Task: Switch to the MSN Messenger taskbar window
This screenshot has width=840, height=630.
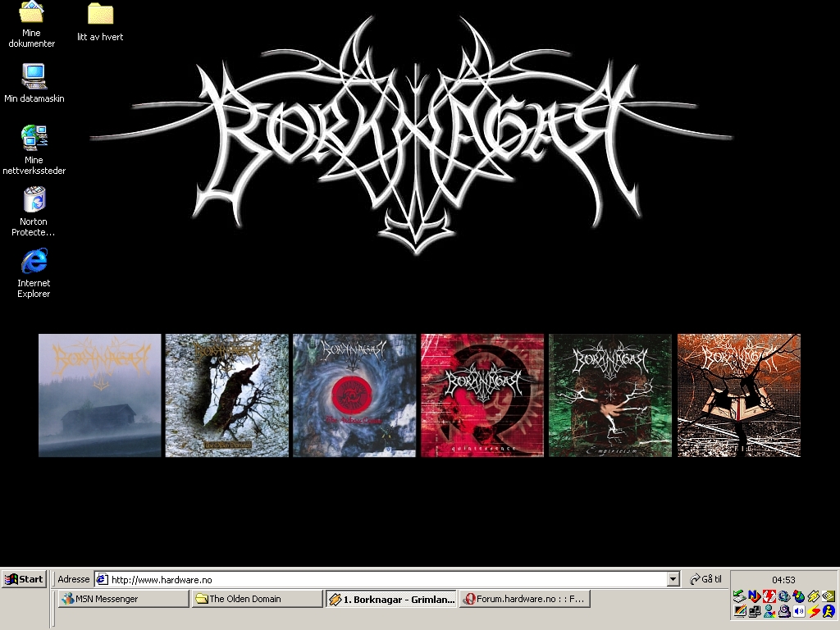Action: coord(123,599)
